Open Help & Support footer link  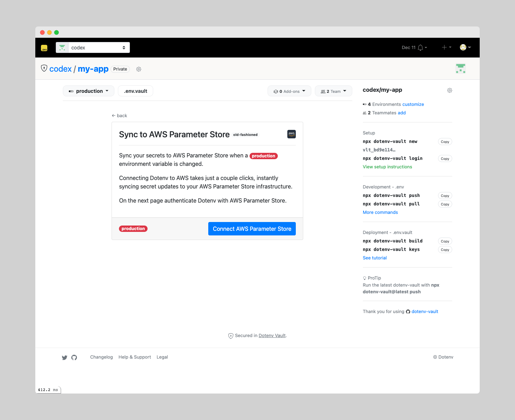[135, 357]
